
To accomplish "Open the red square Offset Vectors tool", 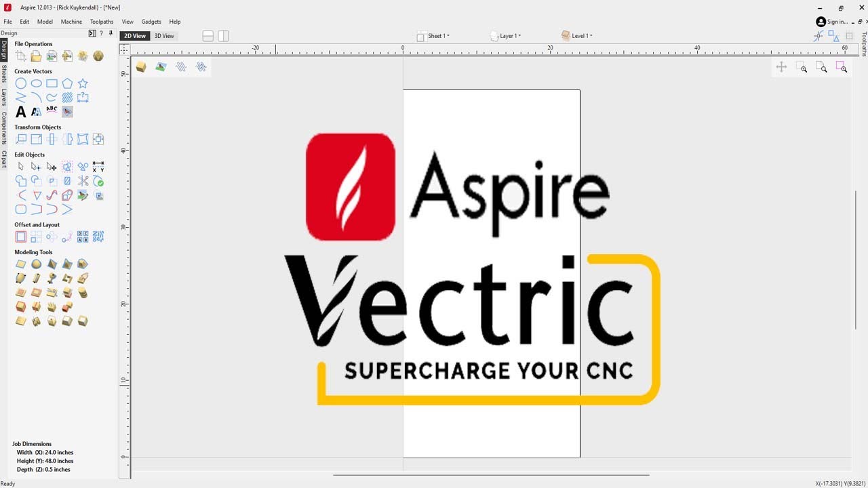I will click(x=21, y=237).
